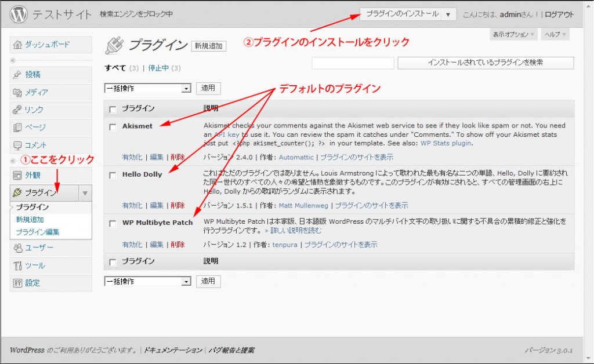Click the ログアウト logout link
594x364 pixels.
[x=559, y=14]
